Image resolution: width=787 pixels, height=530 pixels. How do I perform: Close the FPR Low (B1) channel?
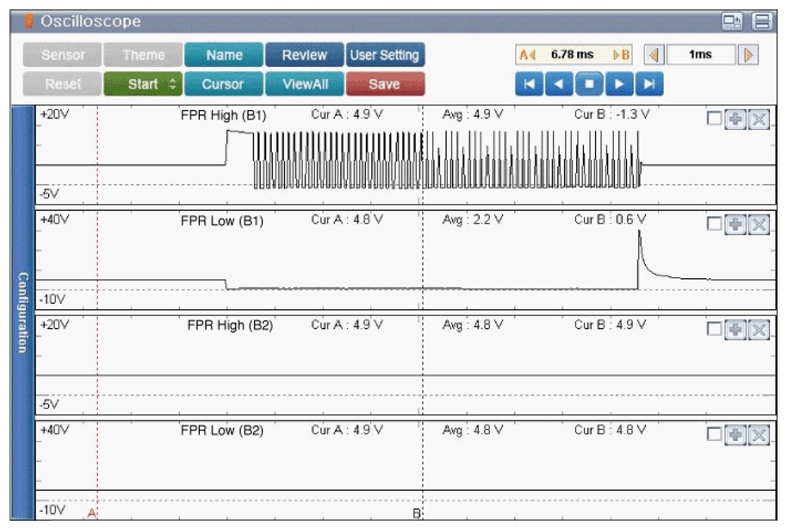tap(759, 224)
